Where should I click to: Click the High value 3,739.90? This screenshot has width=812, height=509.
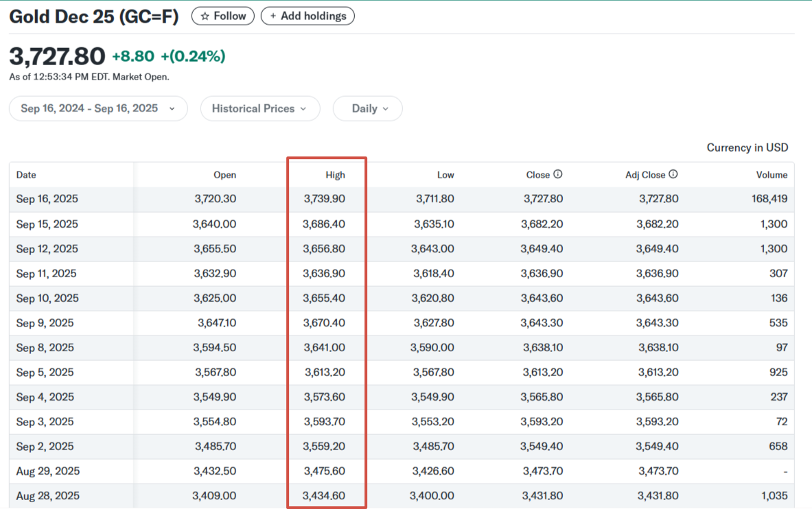pos(324,199)
